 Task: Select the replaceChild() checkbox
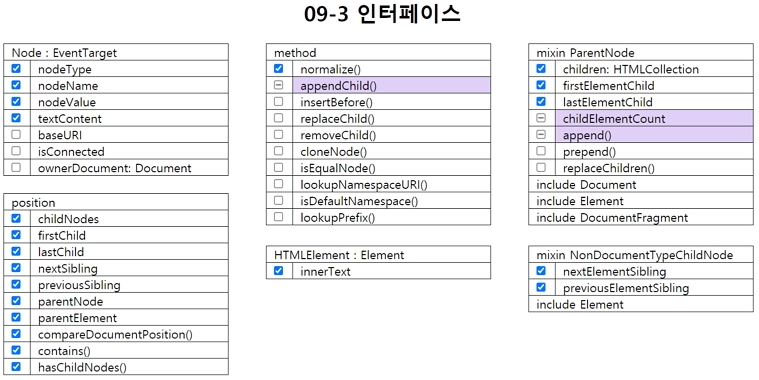click(x=278, y=118)
